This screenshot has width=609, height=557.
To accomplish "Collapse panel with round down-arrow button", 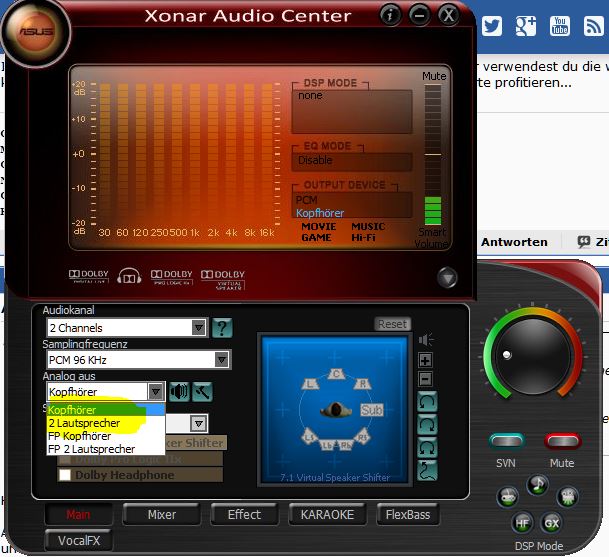I will pos(447,278).
